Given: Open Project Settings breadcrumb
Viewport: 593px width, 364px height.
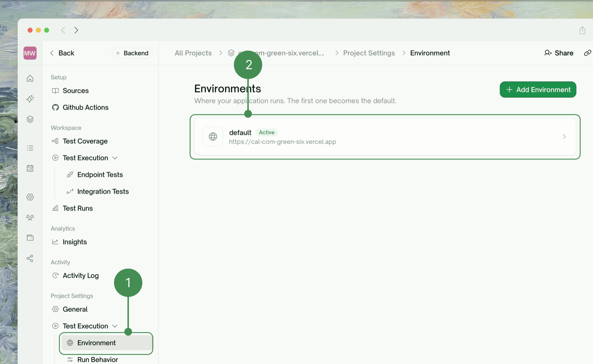Looking at the screenshot, I should coord(369,53).
